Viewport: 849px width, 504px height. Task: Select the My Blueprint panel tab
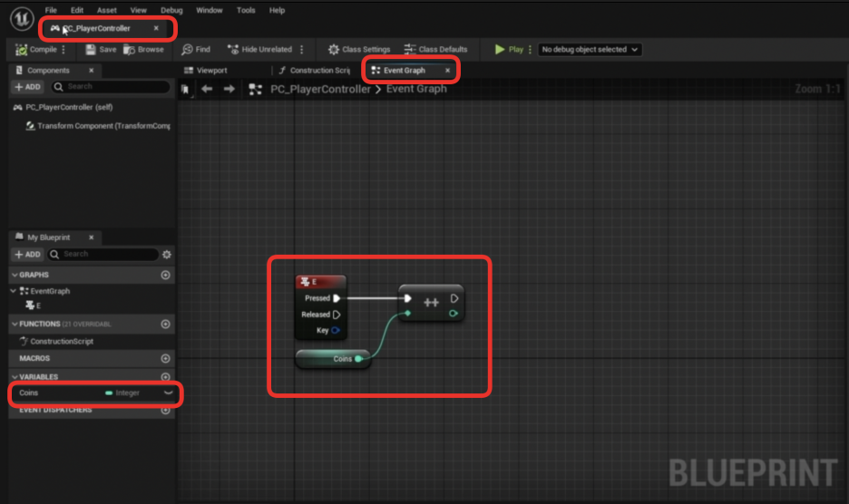pos(49,237)
